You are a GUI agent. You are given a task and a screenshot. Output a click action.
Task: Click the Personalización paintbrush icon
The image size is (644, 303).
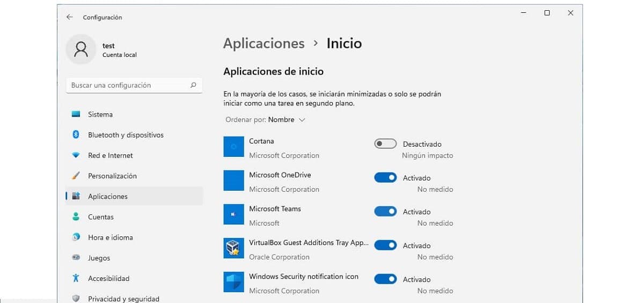click(76, 176)
